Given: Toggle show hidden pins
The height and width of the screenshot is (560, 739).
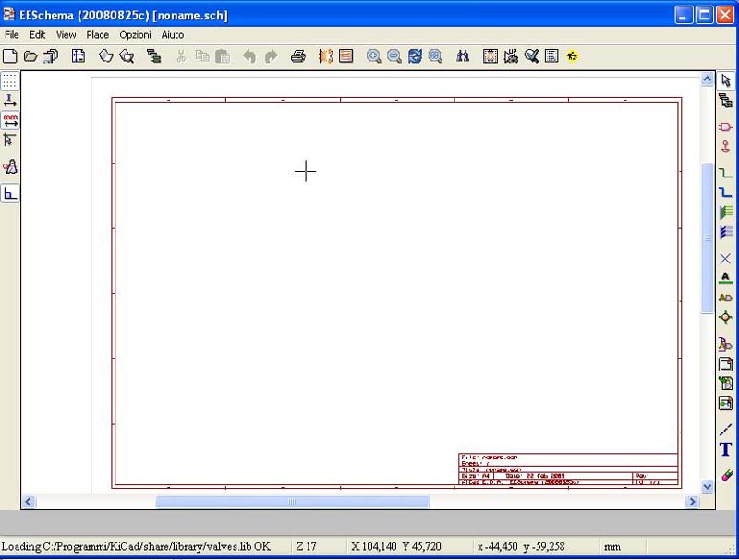Looking at the screenshot, I should (x=10, y=167).
